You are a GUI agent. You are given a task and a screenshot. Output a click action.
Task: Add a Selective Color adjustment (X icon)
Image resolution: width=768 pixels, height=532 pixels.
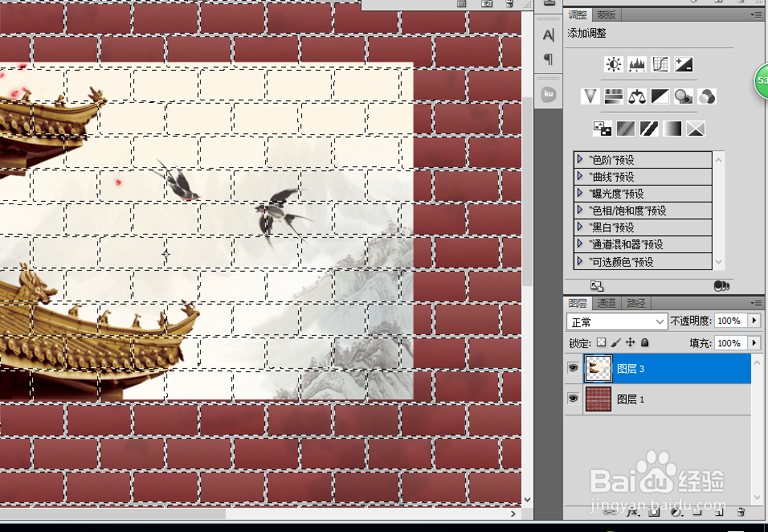(x=696, y=129)
